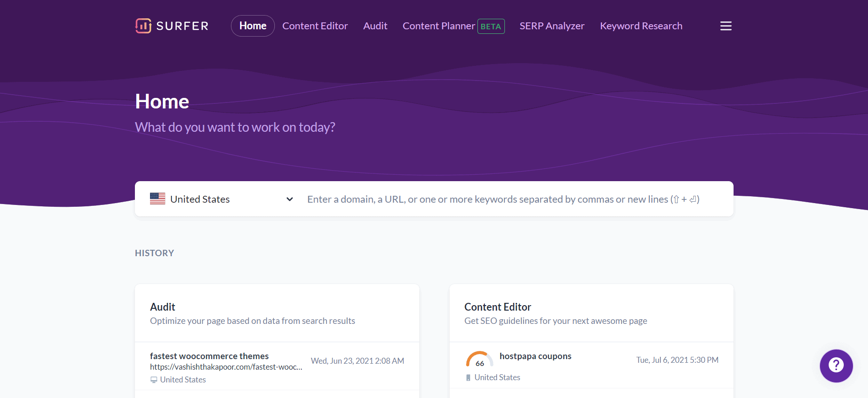Click the mobile device icon near United States

468,377
